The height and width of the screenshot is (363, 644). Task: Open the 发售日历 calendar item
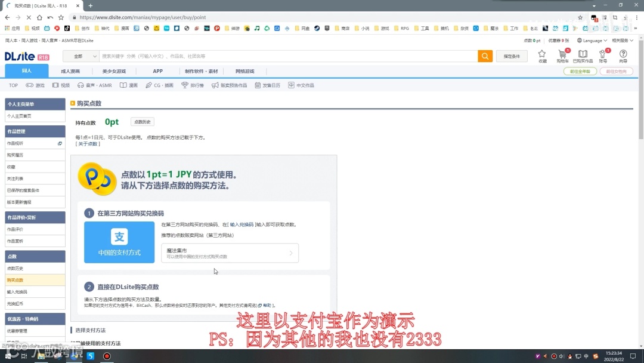tap(267, 85)
